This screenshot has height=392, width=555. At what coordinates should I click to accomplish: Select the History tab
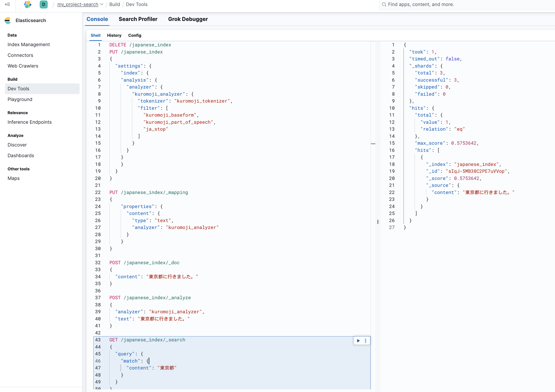[x=114, y=35]
